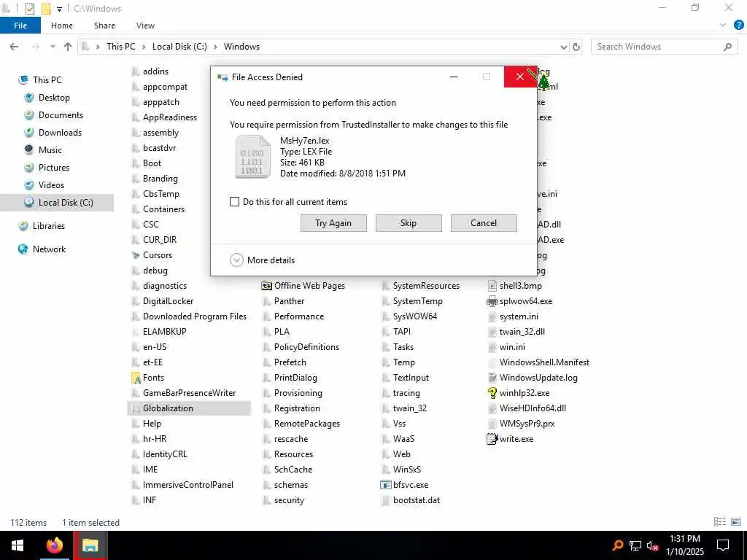Screen dimensions: 747x560
Task: Select Documents in navigation pane
Action: [61, 115]
